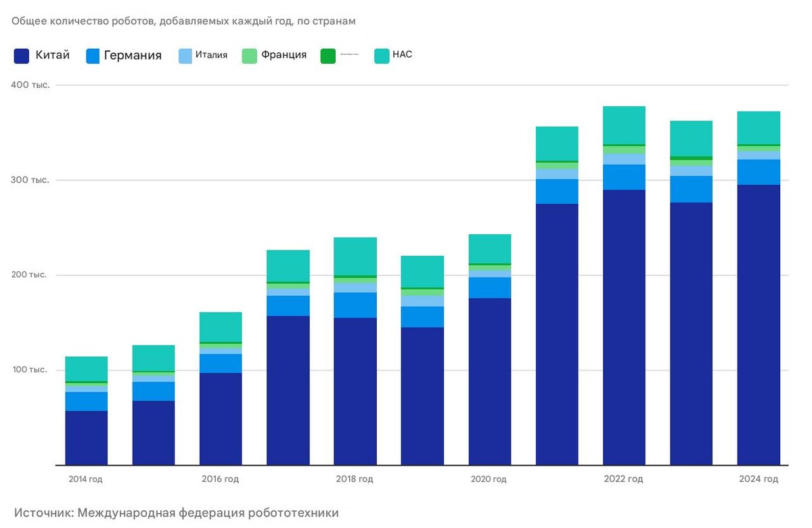The width and height of the screenshot is (812, 528).
Task: Click the teal top segment of 2016 bar
Action: 221,327
